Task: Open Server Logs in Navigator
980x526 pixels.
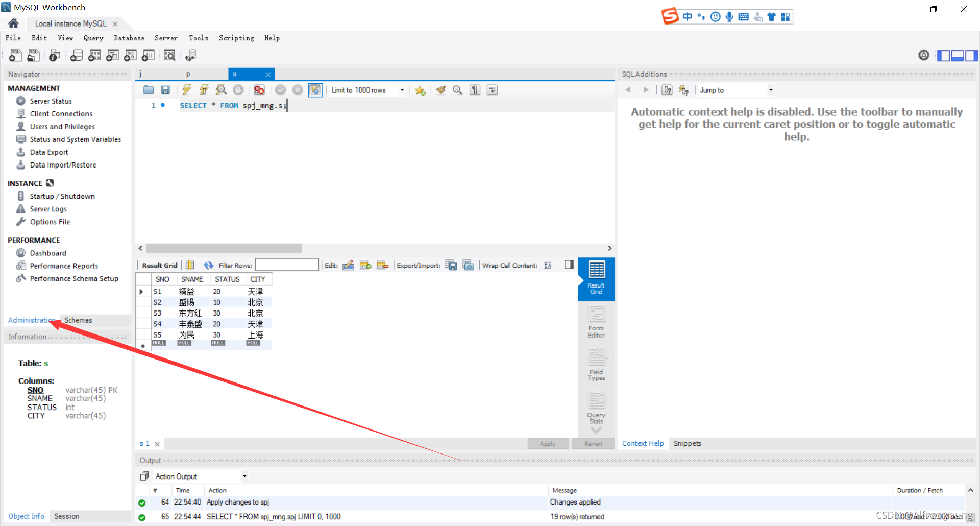Action: (48, 209)
